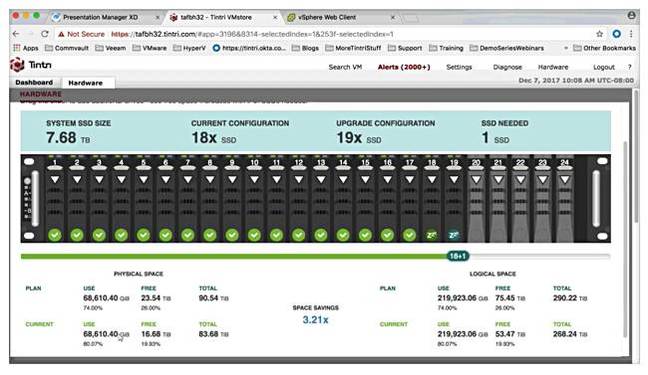648x375 pixels.
Task: Click sleeping status icon on drive 18
Action: tap(431, 235)
